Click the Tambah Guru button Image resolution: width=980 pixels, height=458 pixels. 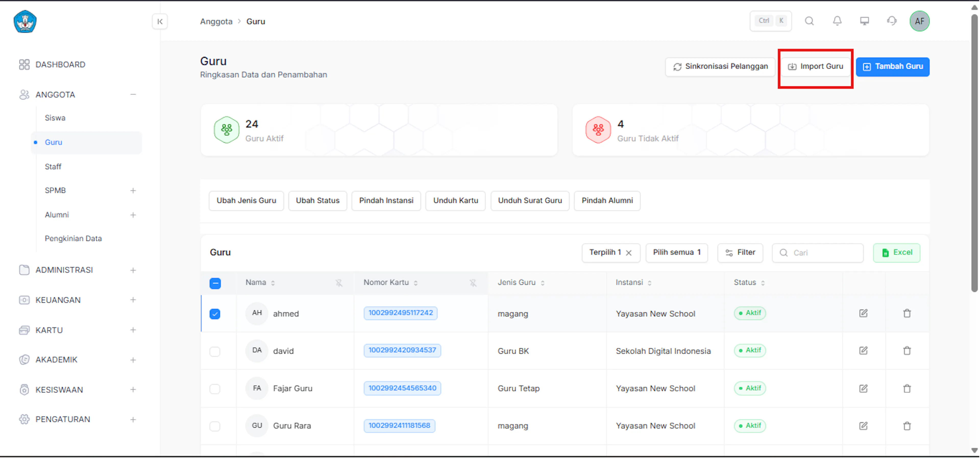point(892,67)
